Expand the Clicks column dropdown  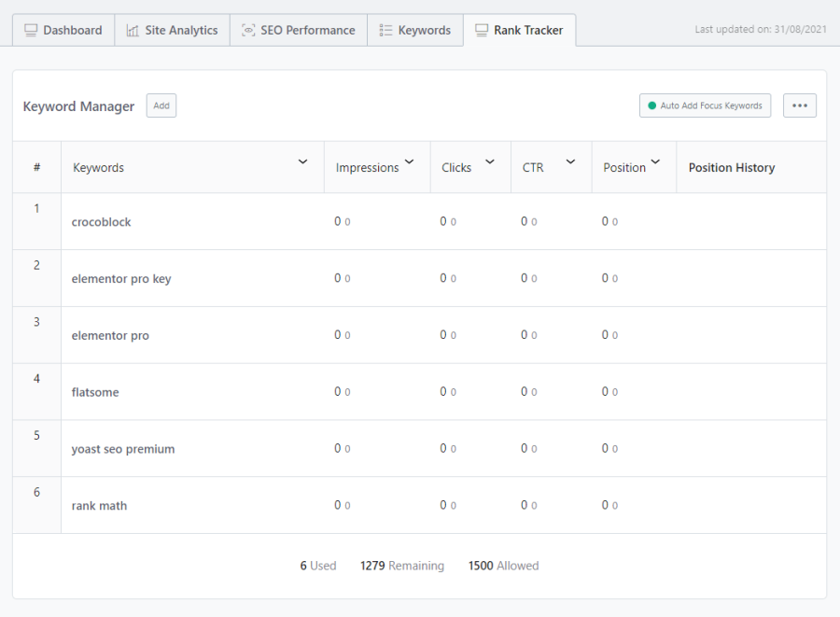489,162
